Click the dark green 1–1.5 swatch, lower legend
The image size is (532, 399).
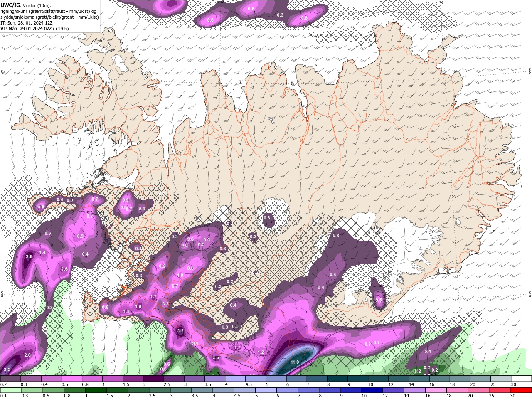click(96, 390)
